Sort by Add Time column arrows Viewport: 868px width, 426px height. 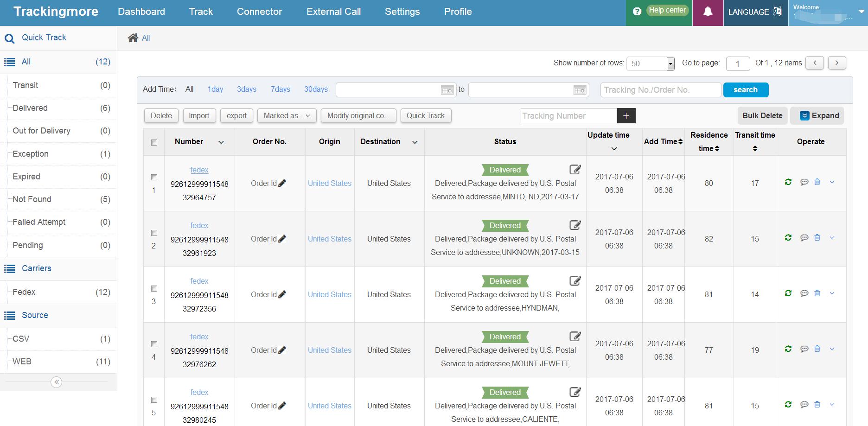[x=680, y=142]
